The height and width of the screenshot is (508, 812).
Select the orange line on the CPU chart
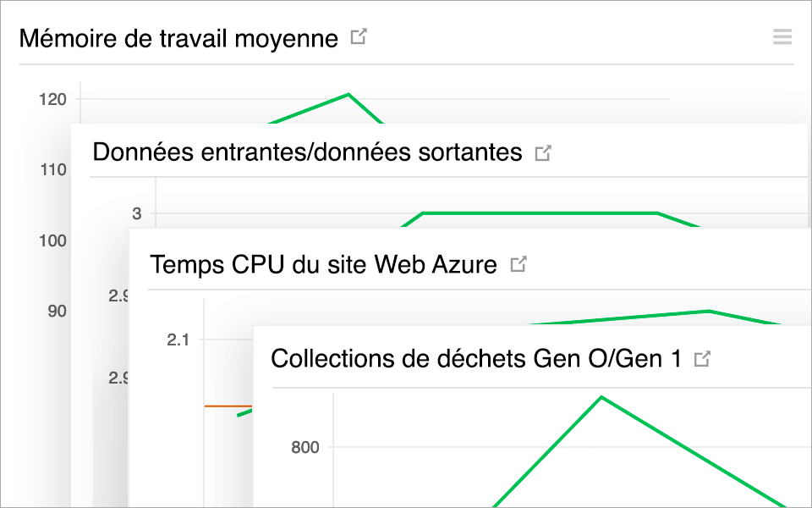(227, 407)
